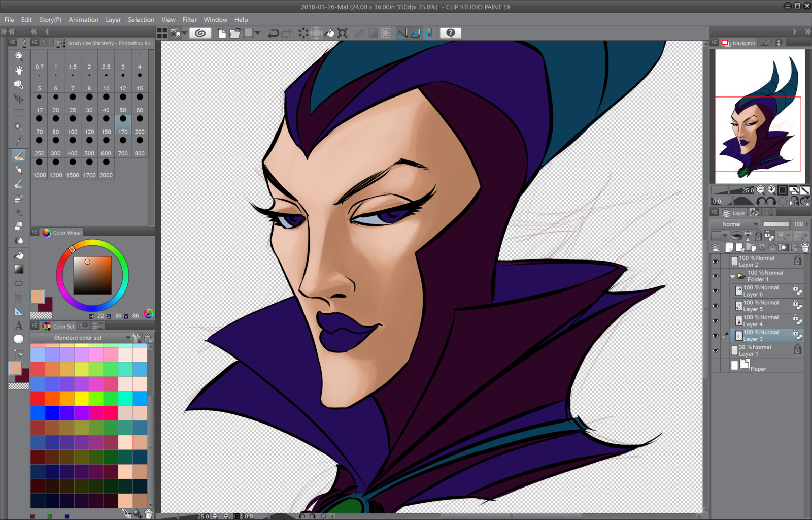Zoom in in the Navigator panel
812x520 pixels.
(771, 190)
